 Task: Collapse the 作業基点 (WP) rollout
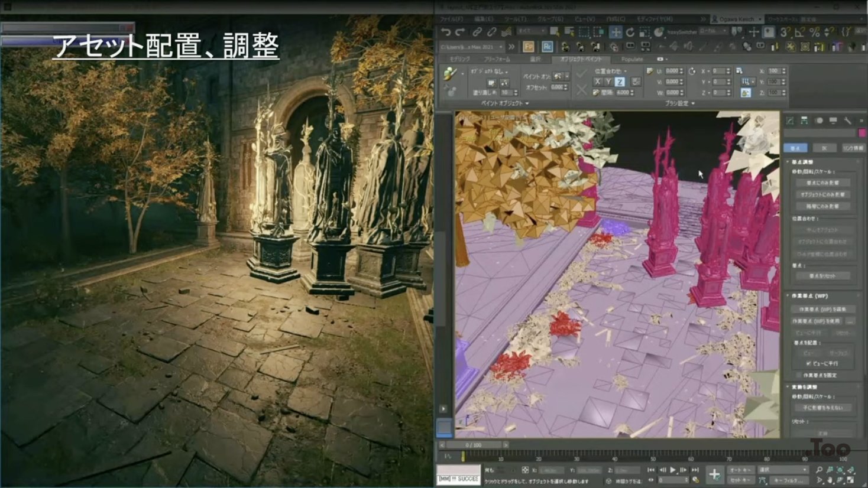point(789,296)
